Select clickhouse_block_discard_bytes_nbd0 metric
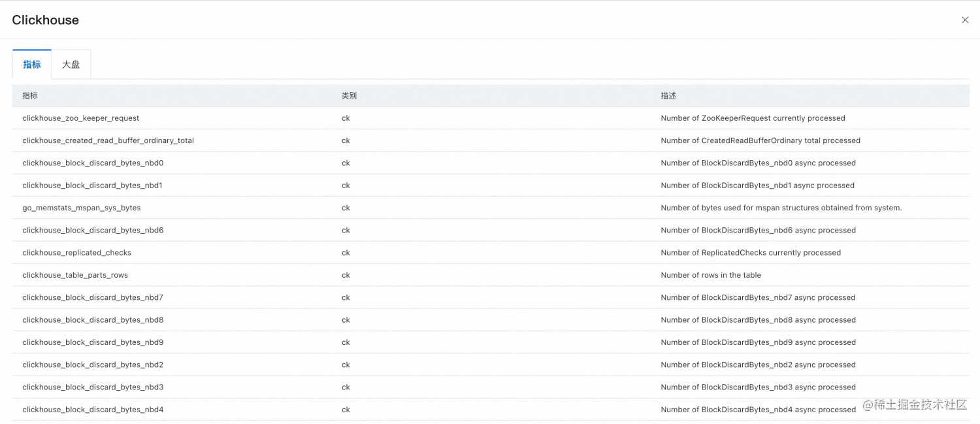The height and width of the screenshot is (424, 980). tap(93, 163)
